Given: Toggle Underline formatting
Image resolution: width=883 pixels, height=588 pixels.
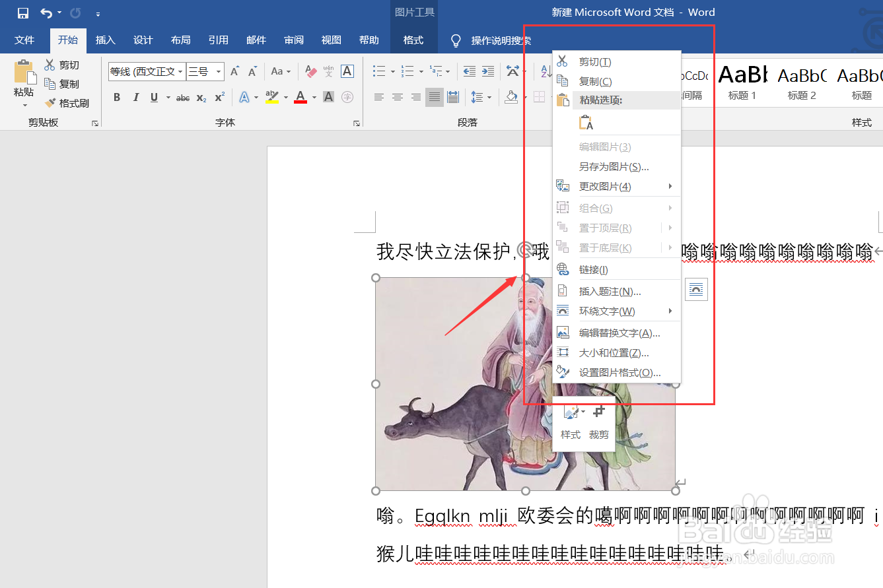Looking at the screenshot, I should click(154, 98).
